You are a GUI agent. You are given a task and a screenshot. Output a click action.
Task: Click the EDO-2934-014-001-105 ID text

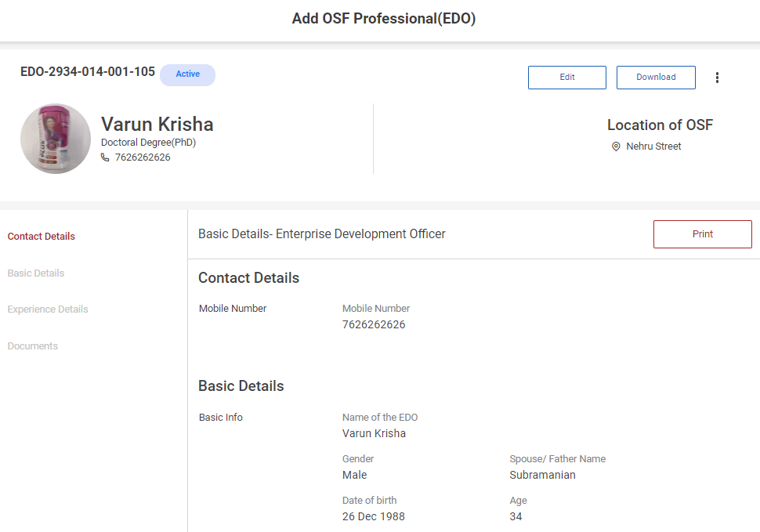88,72
